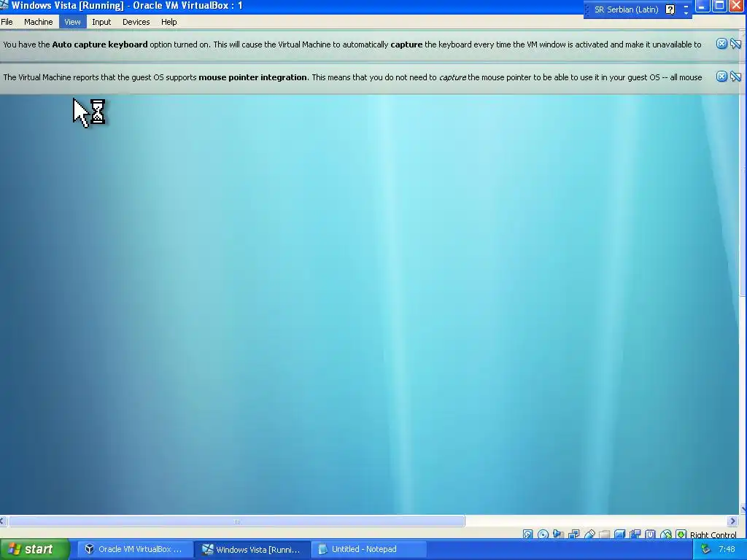
Task: Open the View menu
Action: click(72, 22)
